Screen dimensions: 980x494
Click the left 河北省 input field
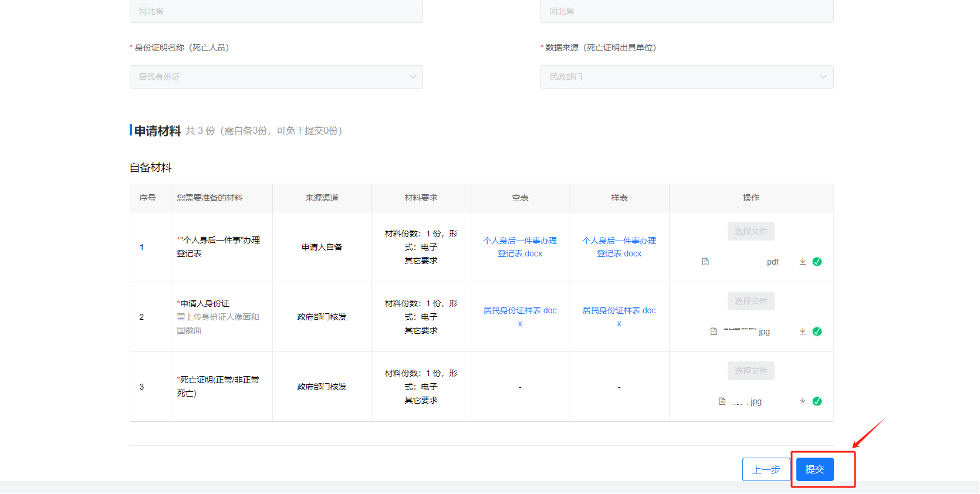(276, 11)
